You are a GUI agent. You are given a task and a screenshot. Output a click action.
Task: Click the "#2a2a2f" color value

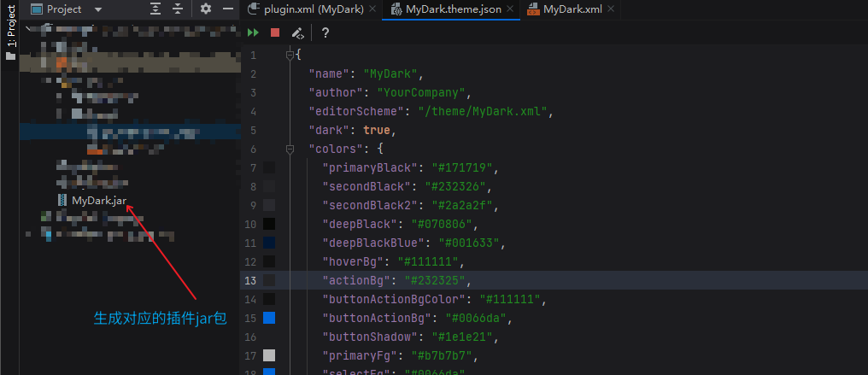tap(461, 205)
